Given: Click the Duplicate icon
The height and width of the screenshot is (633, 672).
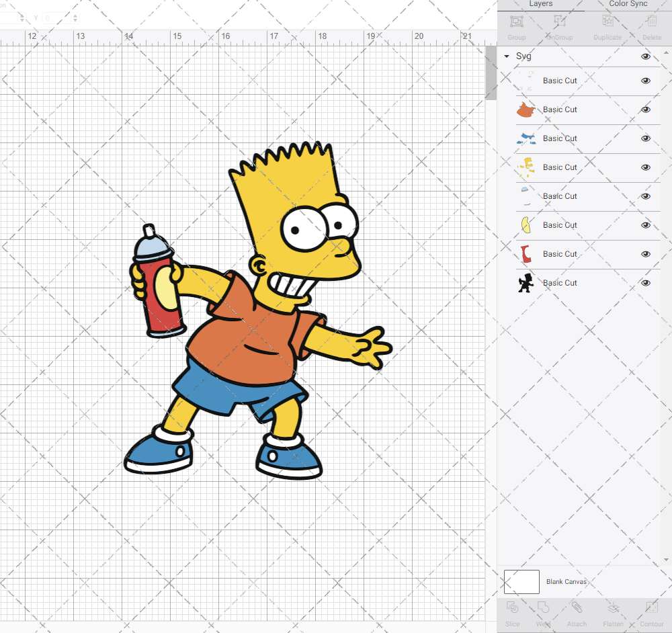Looking at the screenshot, I should pyautogui.click(x=607, y=21).
